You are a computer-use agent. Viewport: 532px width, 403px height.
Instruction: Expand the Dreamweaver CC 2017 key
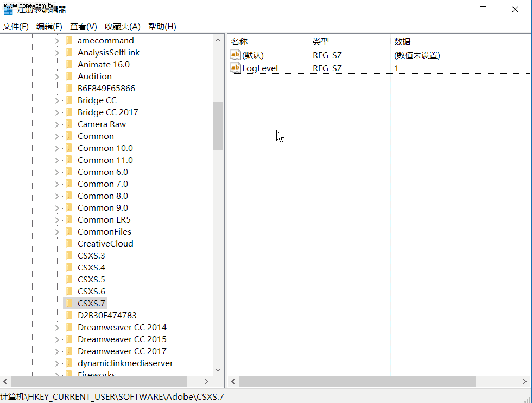[x=57, y=351]
